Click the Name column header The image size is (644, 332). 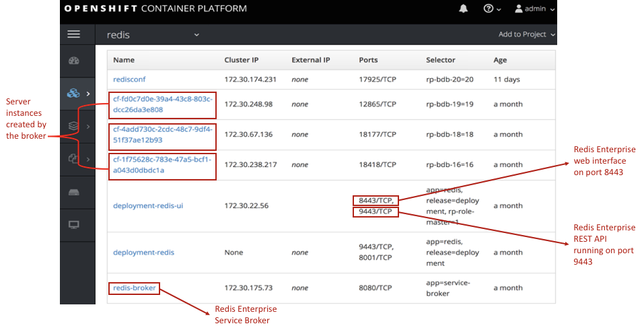(124, 60)
